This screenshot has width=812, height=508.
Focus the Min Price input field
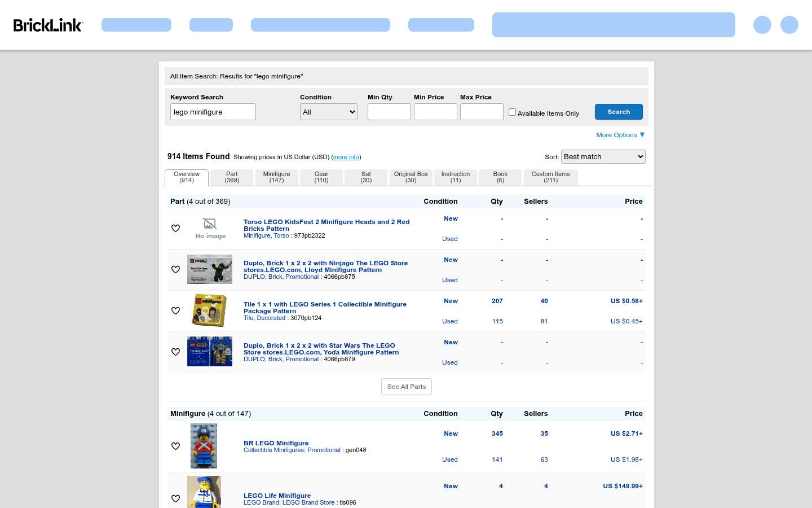click(435, 112)
